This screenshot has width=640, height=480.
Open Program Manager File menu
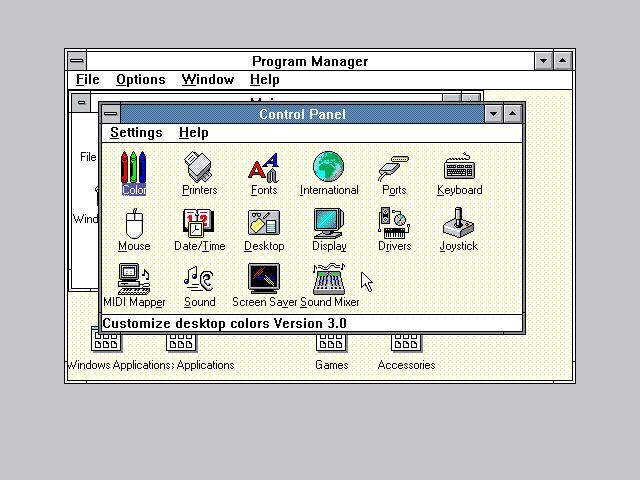click(x=88, y=80)
